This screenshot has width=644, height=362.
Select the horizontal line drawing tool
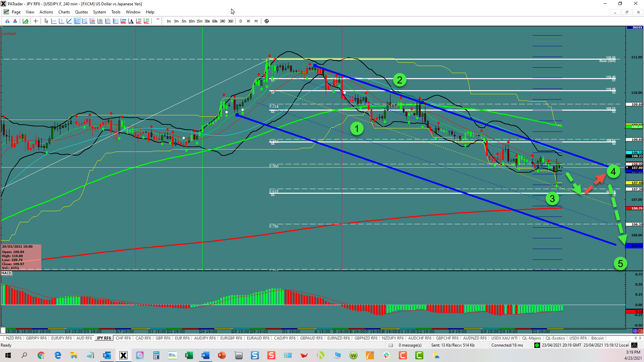point(54,21)
